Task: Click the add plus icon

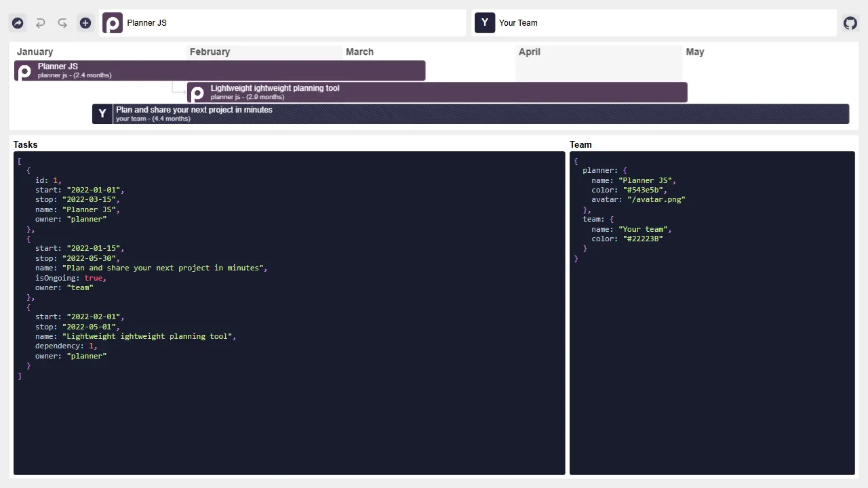Action: pos(85,23)
